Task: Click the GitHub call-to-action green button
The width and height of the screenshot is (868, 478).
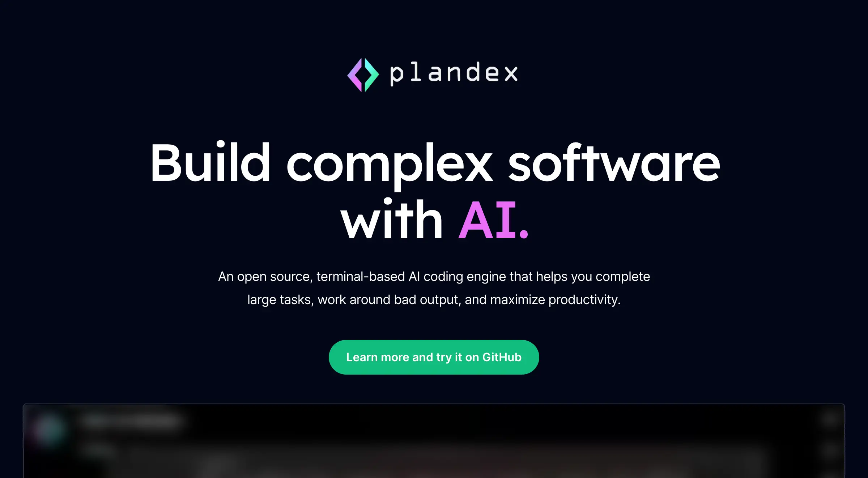Action: (434, 357)
